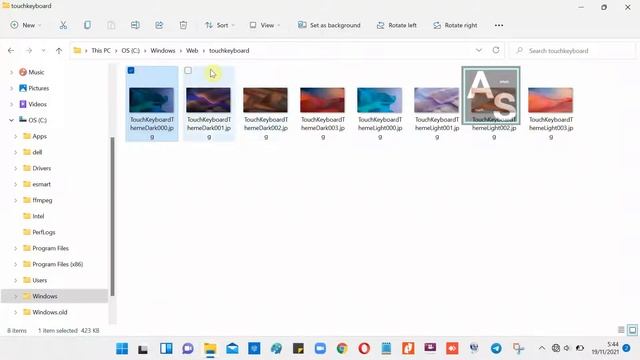Expand the Program Files folder node
640x360 pixels.
pyautogui.click(x=16, y=248)
